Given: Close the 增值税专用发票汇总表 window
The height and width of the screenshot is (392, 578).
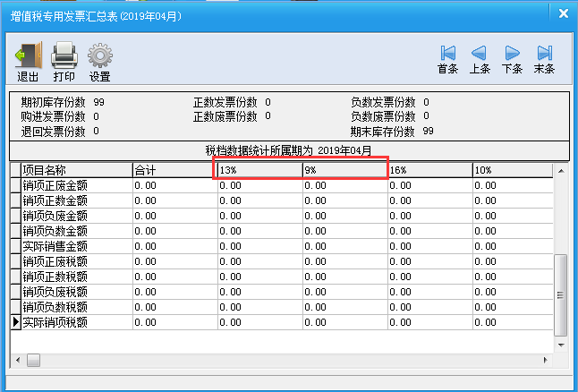Looking at the screenshot, I should (561, 13).
